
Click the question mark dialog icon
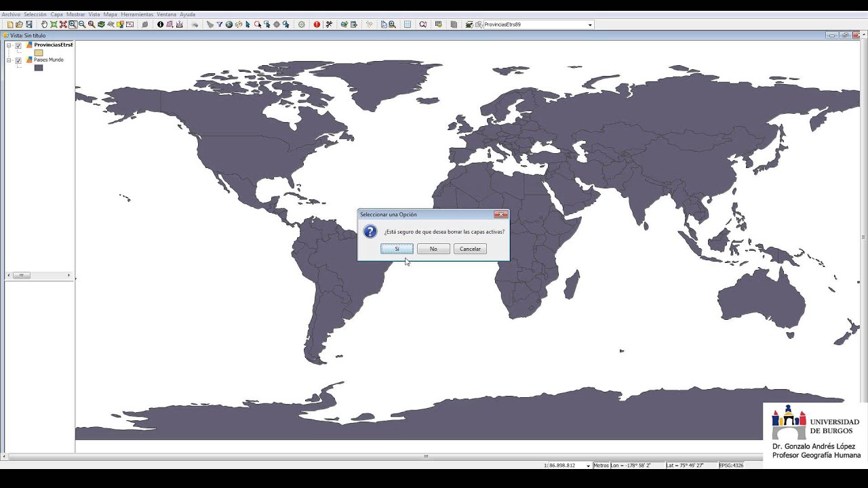(x=370, y=232)
